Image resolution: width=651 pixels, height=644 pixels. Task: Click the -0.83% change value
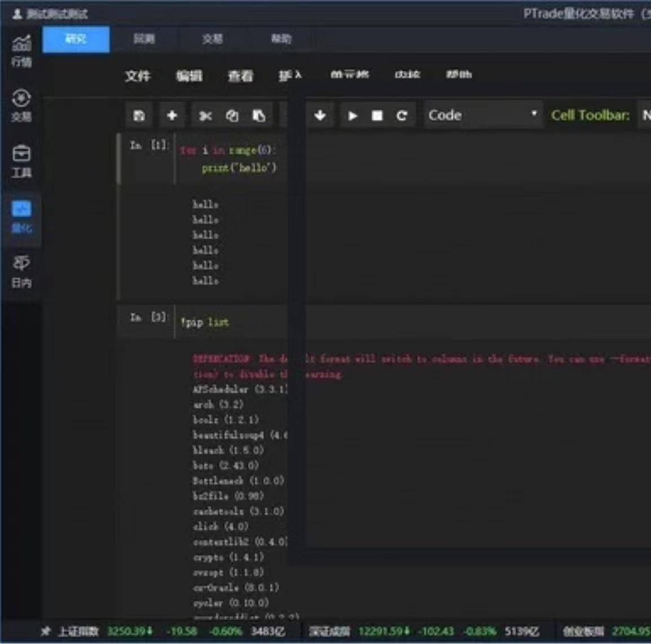pyautogui.click(x=480, y=632)
